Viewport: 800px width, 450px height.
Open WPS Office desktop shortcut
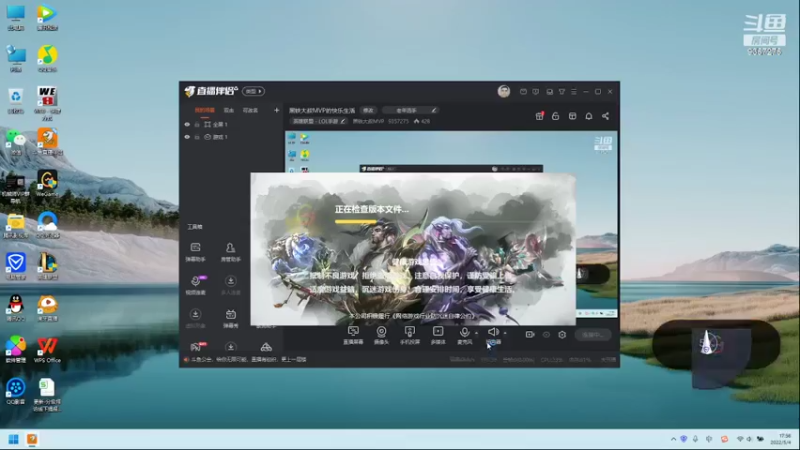(47, 350)
